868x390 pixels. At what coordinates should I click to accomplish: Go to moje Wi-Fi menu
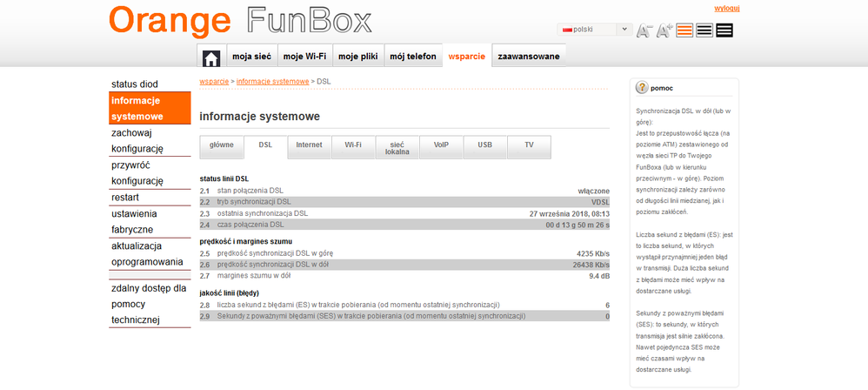pyautogui.click(x=304, y=57)
